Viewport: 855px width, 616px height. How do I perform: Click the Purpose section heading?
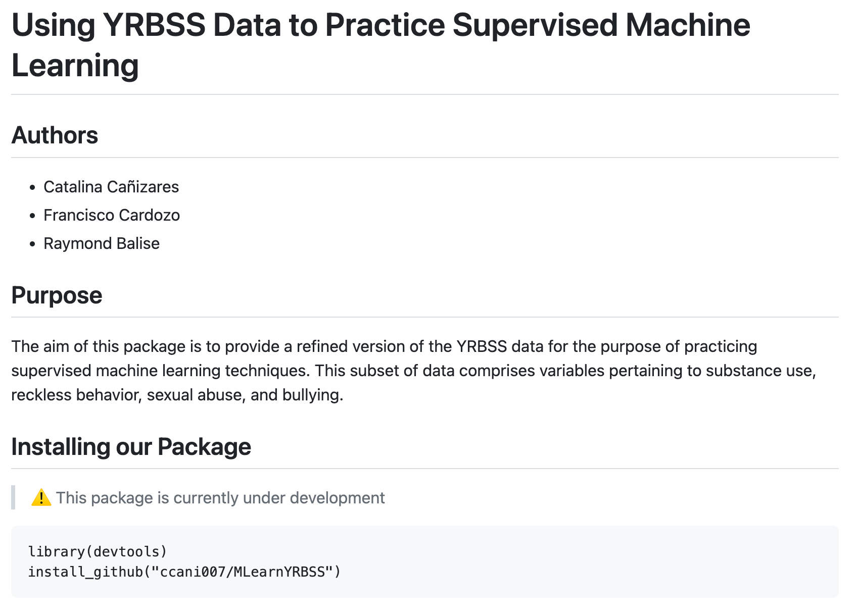57,295
